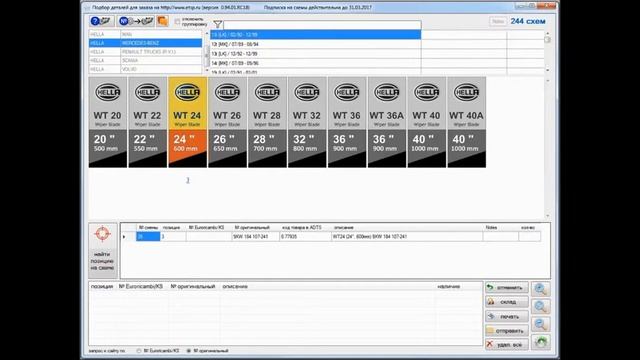Select scheme row '13t [MK] / 07/89 - 08/94'
This screenshot has height=360, width=640.
[x=316, y=44]
